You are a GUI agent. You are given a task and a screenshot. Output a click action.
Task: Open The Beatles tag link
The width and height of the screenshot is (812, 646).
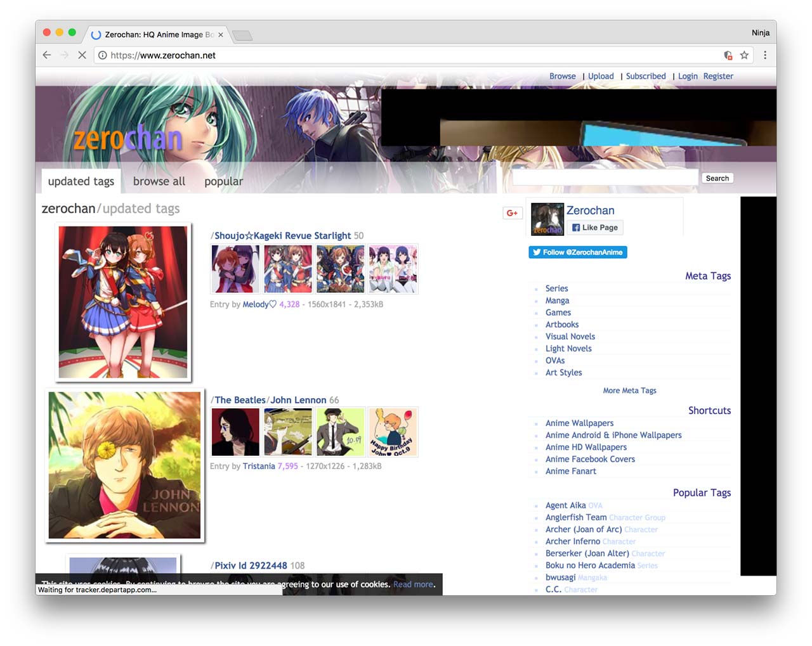[x=240, y=400]
